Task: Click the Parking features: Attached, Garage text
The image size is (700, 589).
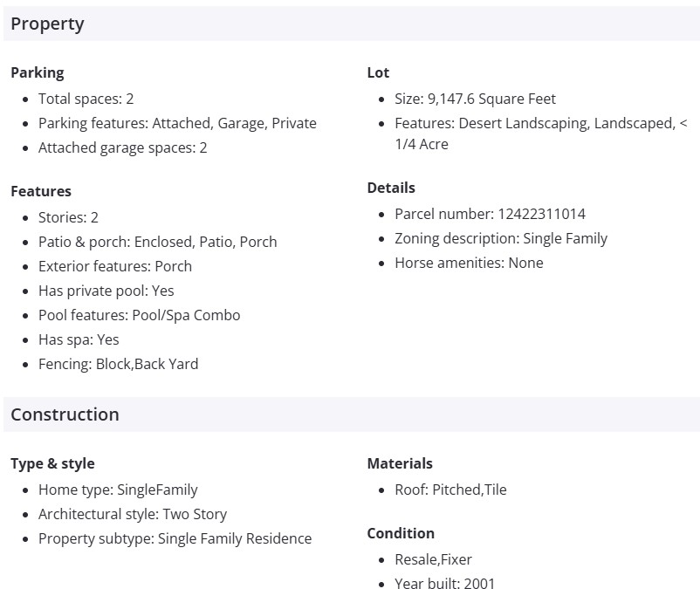Action: 177,123
